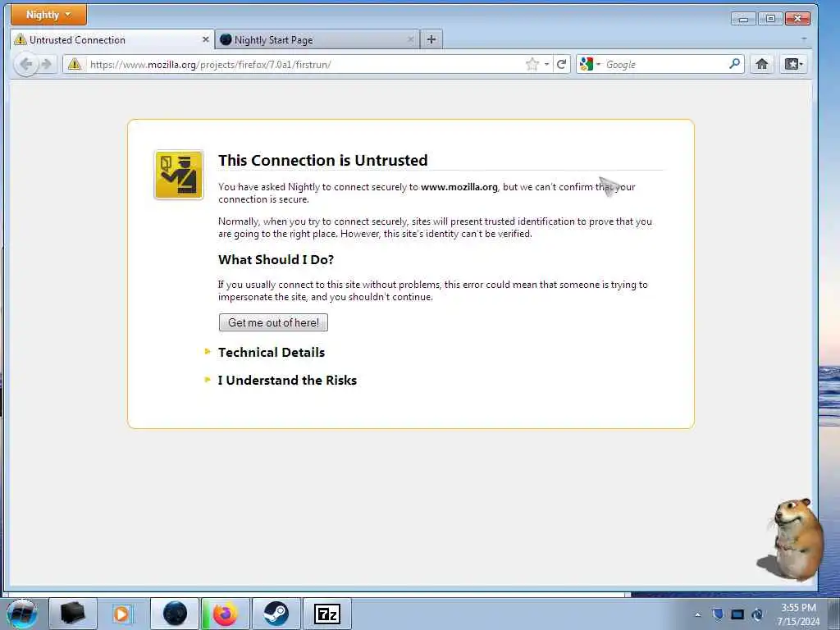Close the Nightly Start Page tab
This screenshot has width=840, height=630.
pyautogui.click(x=410, y=39)
